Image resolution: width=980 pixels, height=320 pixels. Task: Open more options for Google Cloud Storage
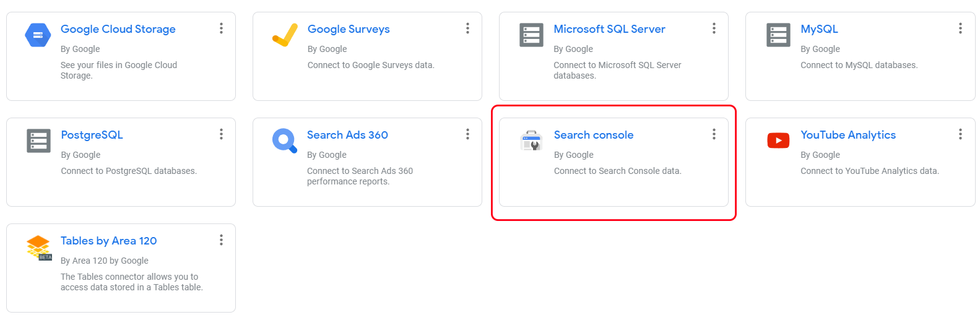[x=221, y=28]
